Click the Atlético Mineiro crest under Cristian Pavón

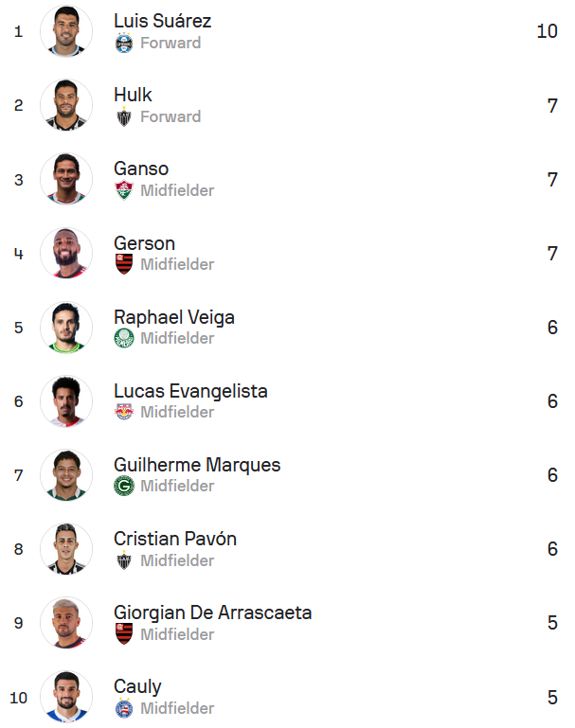(x=123, y=560)
